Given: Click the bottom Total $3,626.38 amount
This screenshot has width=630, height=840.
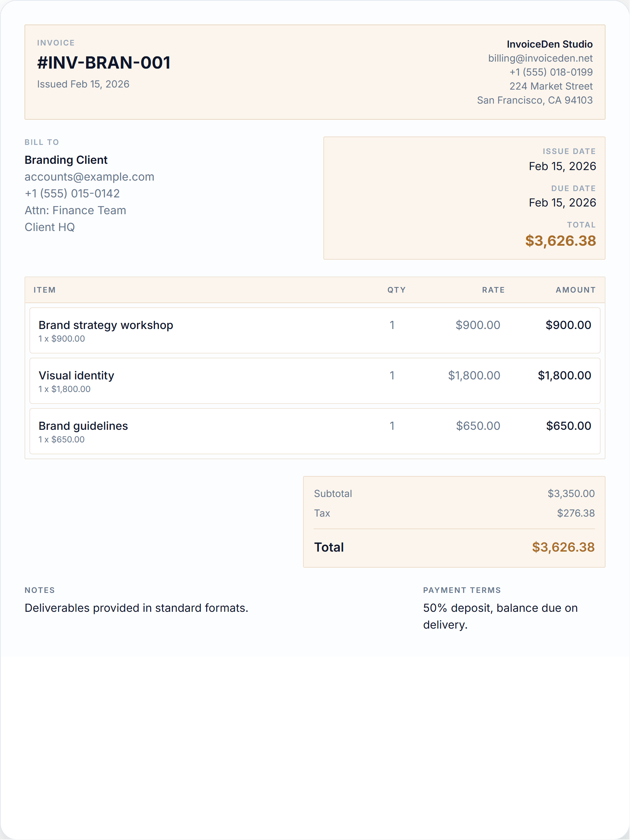Looking at the screenshot, I should pos(563,547).
